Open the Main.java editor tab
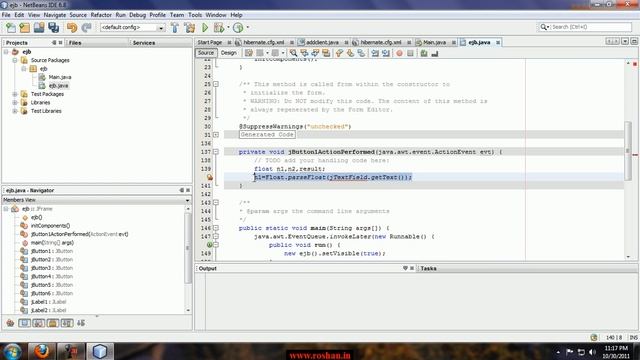The height and width of the screenshot is (360, 640). point(434,42)
